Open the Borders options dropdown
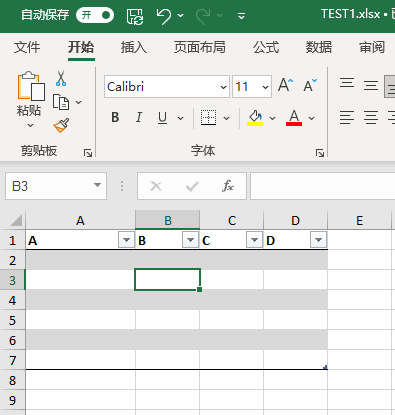Screen dimensions: 395x415 [x=226, y=118]
